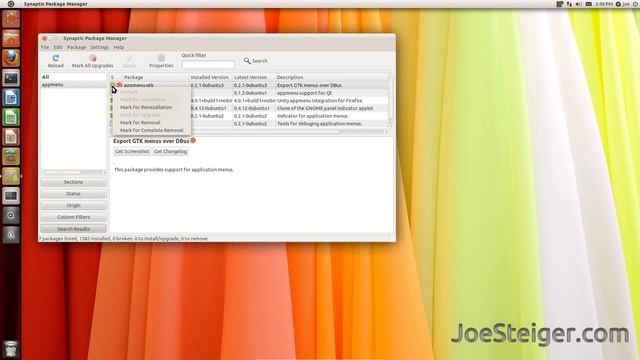Select the appmenu-gtk package row

click(249, 85)
